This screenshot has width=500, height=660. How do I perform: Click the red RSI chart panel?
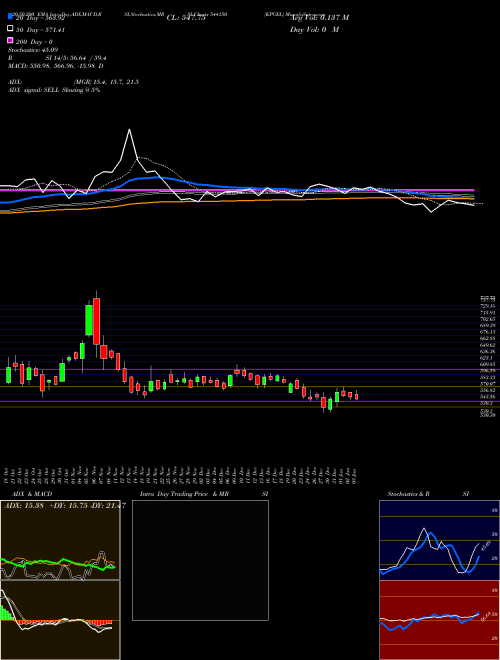[439, 620]
